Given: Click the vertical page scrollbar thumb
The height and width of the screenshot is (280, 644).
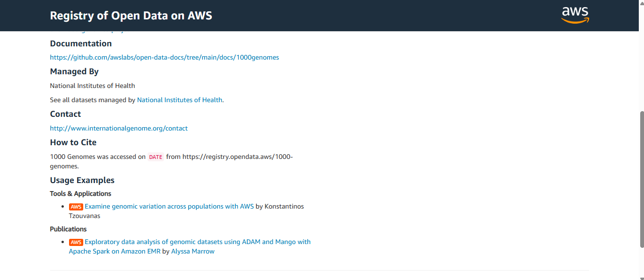Looking at the screenshot, I should point(641,179).
